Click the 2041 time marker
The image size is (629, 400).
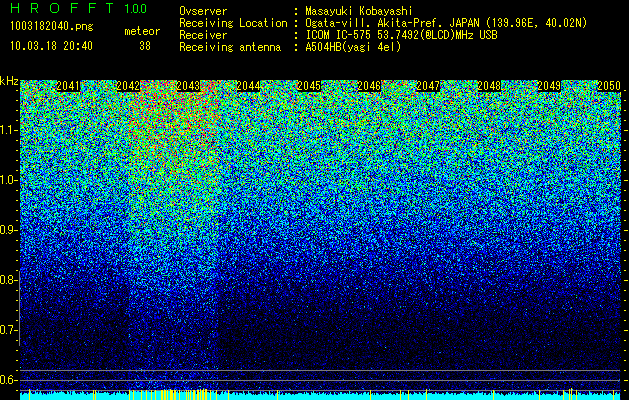click(x=68, y=86)
